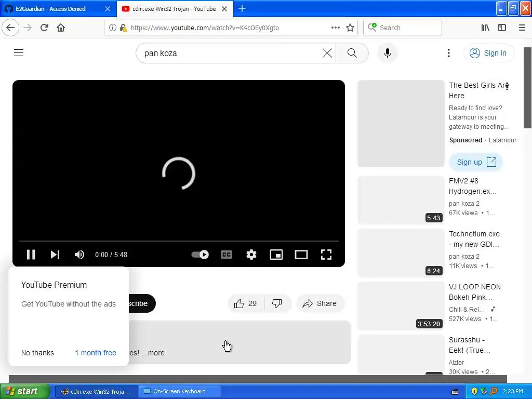Click the browser Search field

coord(403,28)
